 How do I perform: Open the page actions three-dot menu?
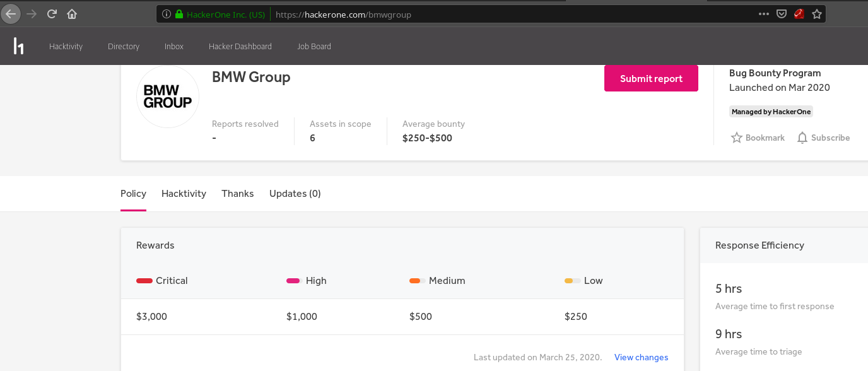click(763, 14)
